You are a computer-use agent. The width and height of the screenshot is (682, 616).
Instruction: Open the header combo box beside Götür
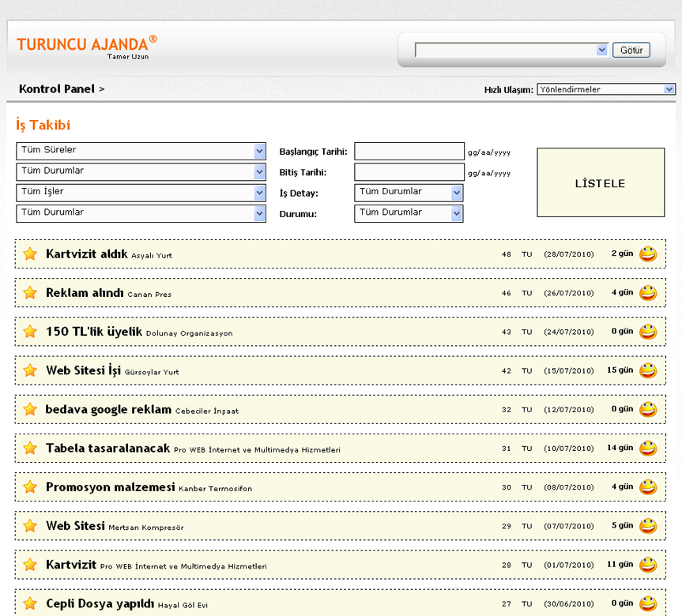(511, 50)
